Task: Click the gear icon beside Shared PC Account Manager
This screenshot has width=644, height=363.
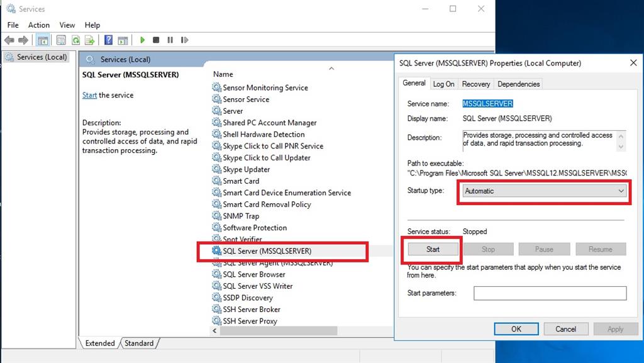Action: 216,123
